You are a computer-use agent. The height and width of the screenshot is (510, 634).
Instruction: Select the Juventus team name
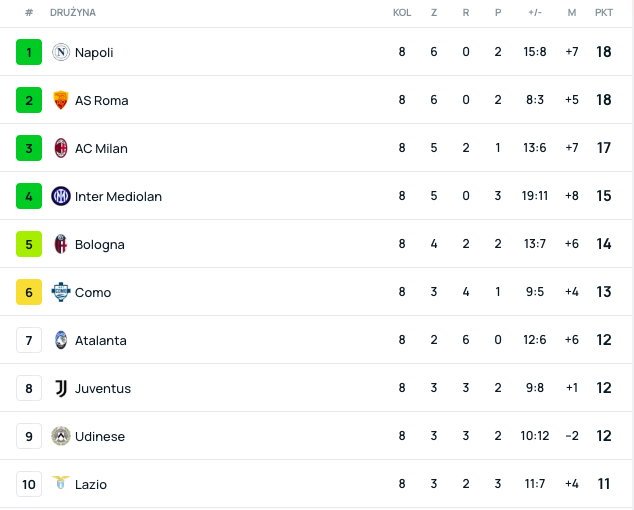click(x=103, y=388)
